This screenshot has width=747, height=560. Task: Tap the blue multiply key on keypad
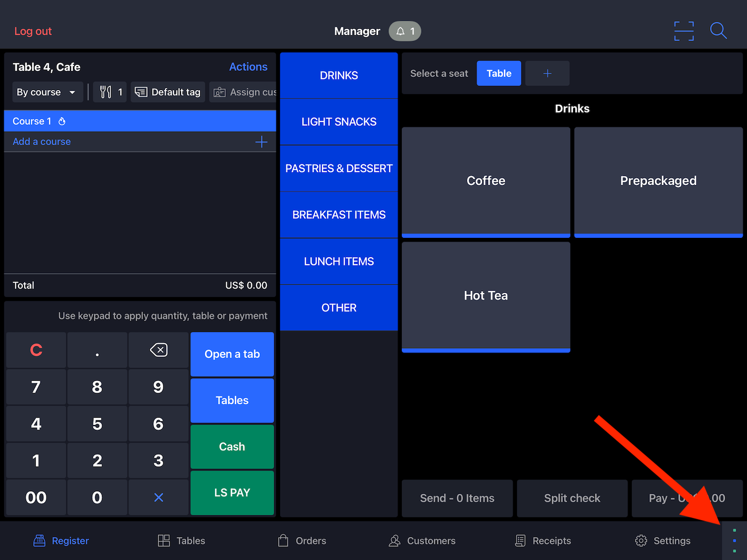158,497
